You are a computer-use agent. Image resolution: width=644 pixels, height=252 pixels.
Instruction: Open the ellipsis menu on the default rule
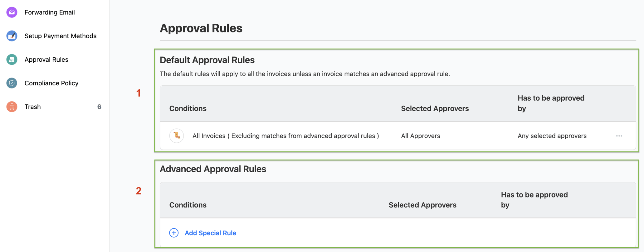tap(619, 136)
